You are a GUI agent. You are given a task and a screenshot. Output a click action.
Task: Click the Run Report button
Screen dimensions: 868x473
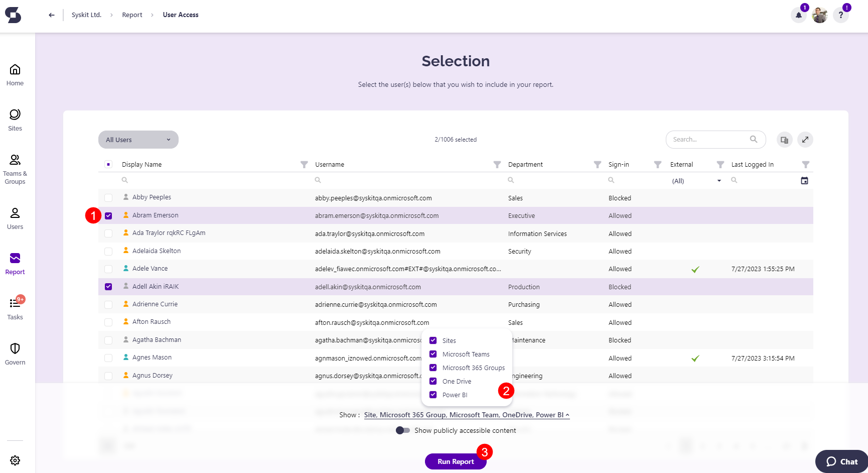[456, 461]
